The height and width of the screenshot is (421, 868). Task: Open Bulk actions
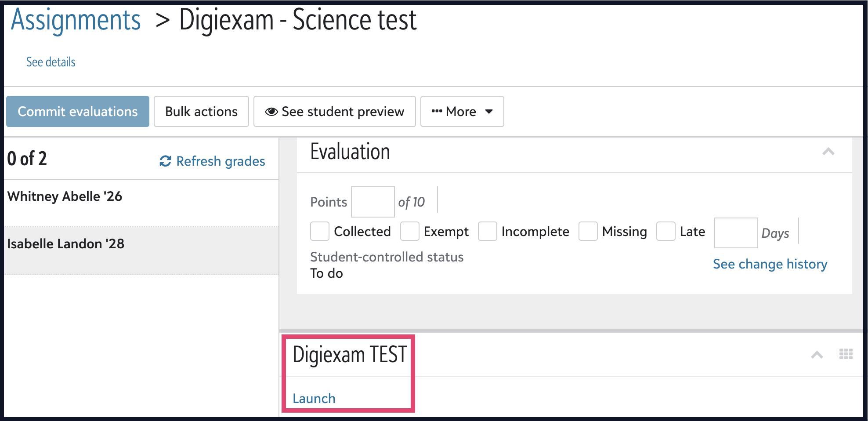(201, 112)
